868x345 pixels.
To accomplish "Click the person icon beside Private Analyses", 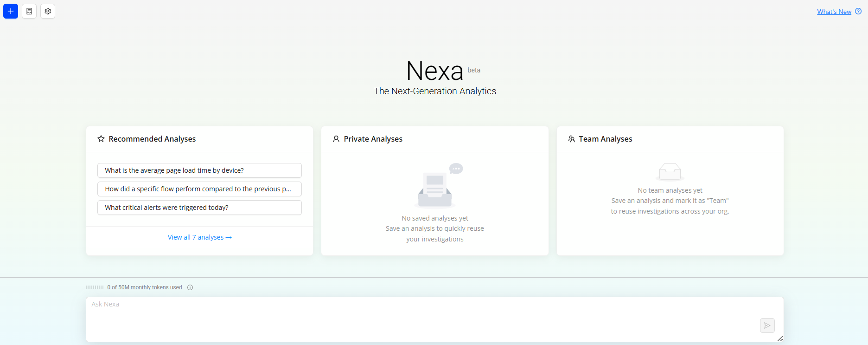I will point(336,139).
